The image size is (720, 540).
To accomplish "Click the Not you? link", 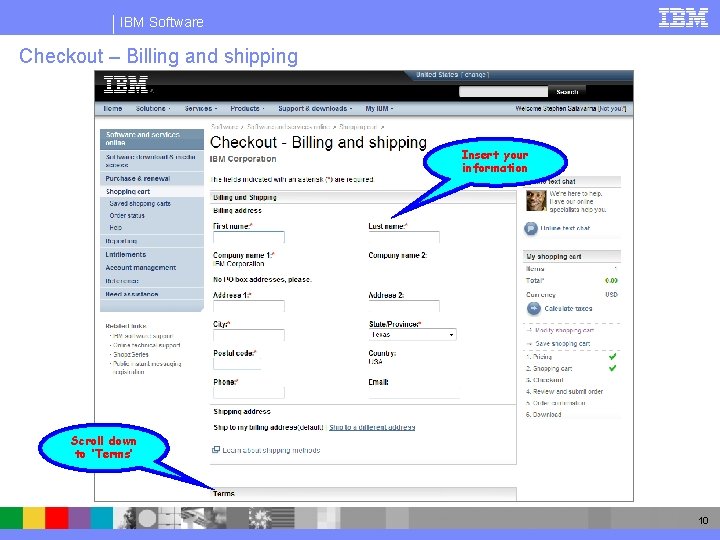I will point(612,108).
